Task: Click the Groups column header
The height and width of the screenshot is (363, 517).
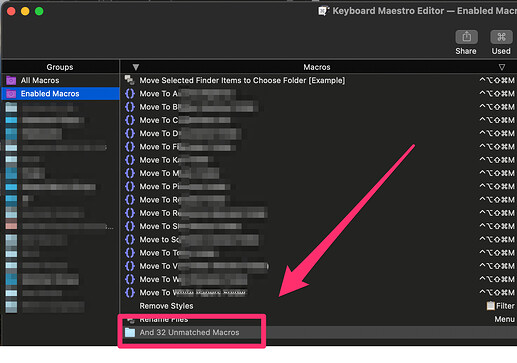Action: pos(60,67)
